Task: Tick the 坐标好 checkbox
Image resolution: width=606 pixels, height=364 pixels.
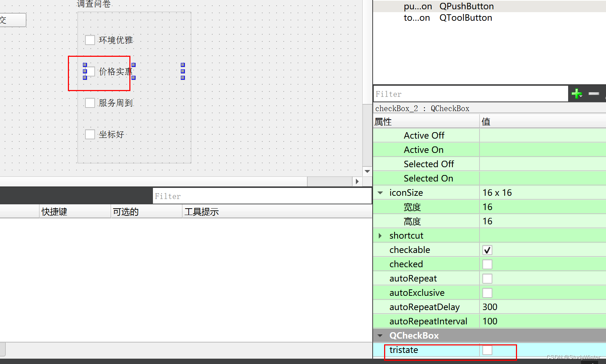Action: point(90,134)
